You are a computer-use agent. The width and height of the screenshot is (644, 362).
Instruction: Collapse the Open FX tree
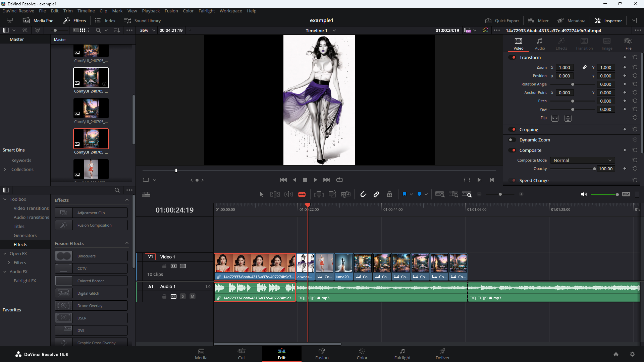point(5,253)
